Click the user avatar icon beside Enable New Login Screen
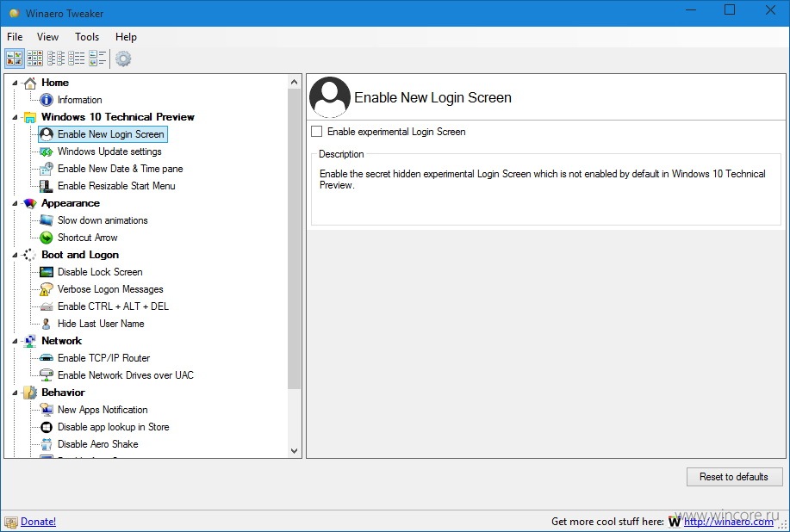790x532 pixels. 47,134
